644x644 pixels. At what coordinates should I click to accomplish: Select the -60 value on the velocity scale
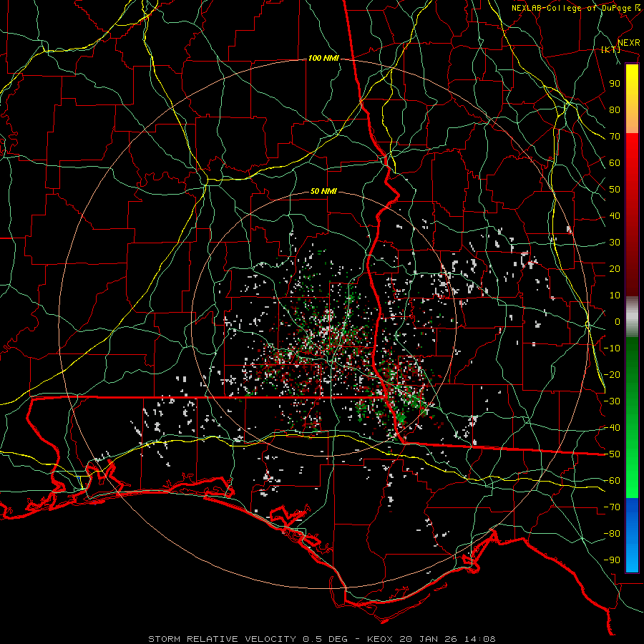(612, 481)
